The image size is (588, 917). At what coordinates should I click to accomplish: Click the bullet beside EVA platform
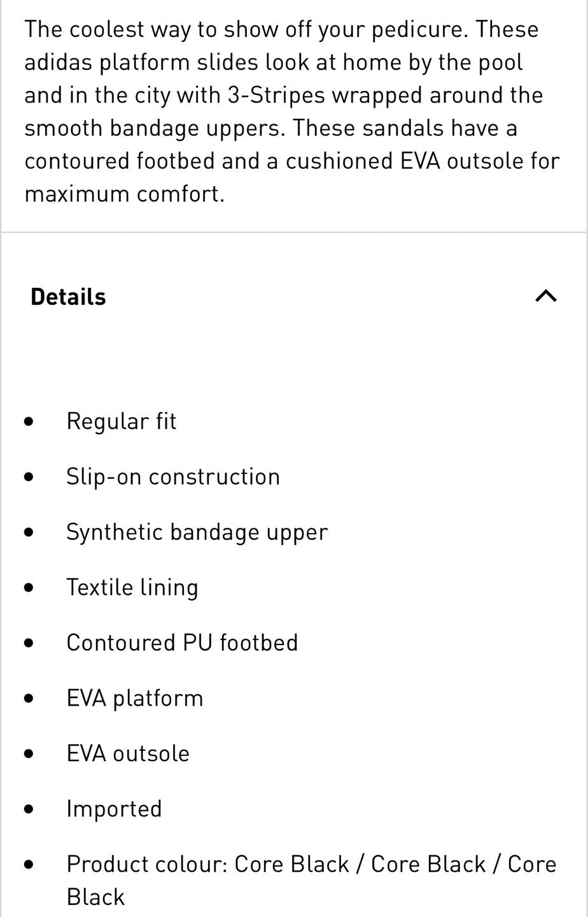pyautogui.click(x=29, y=699)
